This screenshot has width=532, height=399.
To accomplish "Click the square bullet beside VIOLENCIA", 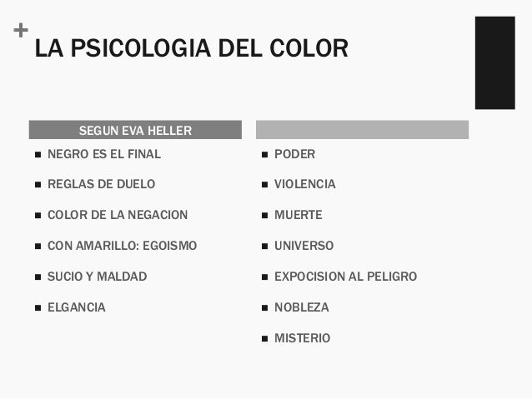I will point(265,185).
